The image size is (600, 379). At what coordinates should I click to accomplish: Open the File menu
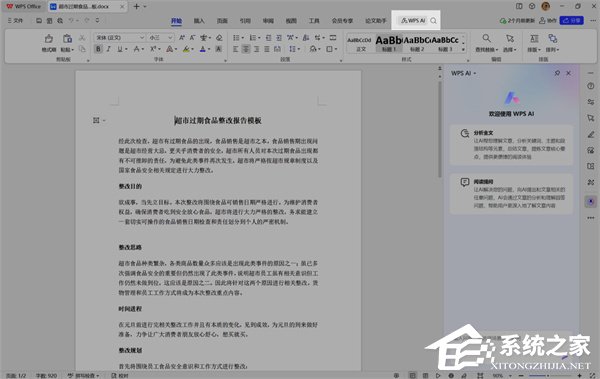click(x=15, y=21)
